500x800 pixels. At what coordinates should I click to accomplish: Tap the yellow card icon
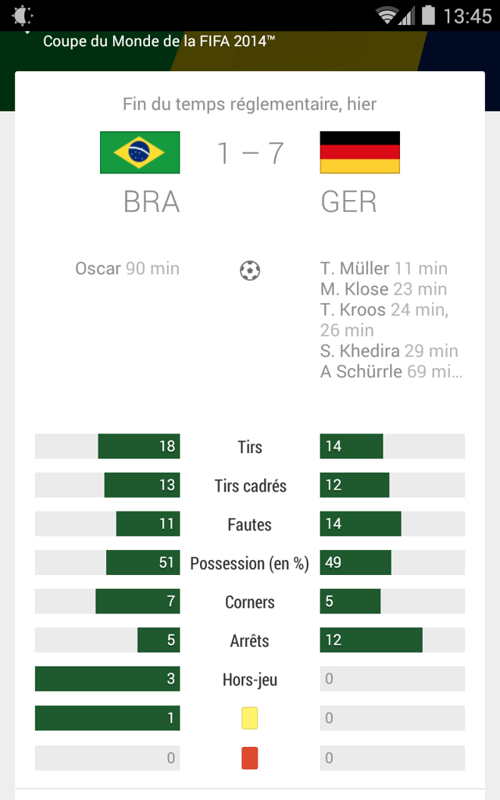[249, 718]
